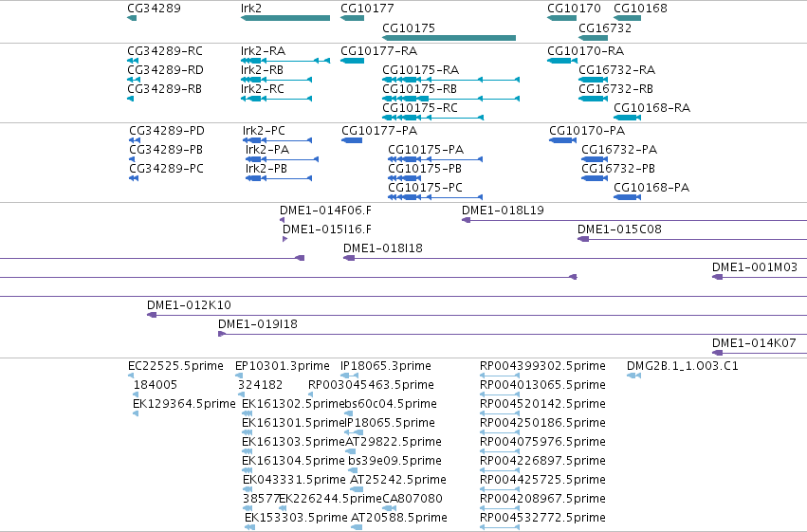807x532 pixels.
Task: Select transcript Irk2-RB
Action: 262,70
